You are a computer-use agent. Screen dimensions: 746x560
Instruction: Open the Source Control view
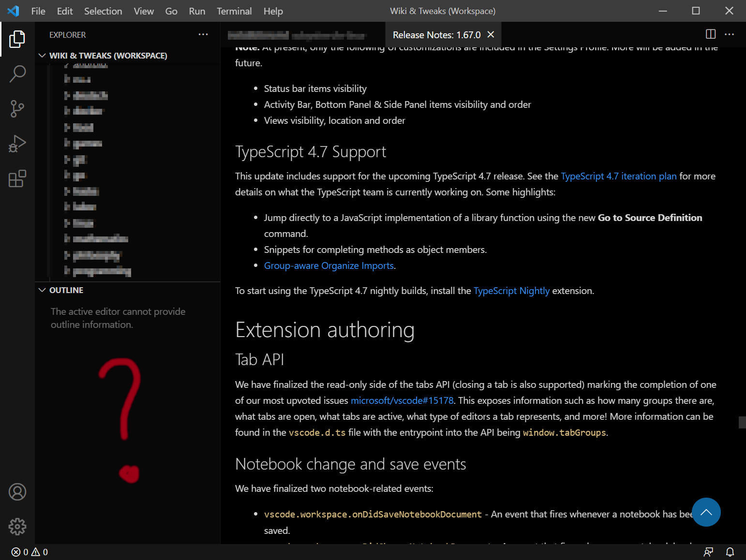[x=17, y=109]
